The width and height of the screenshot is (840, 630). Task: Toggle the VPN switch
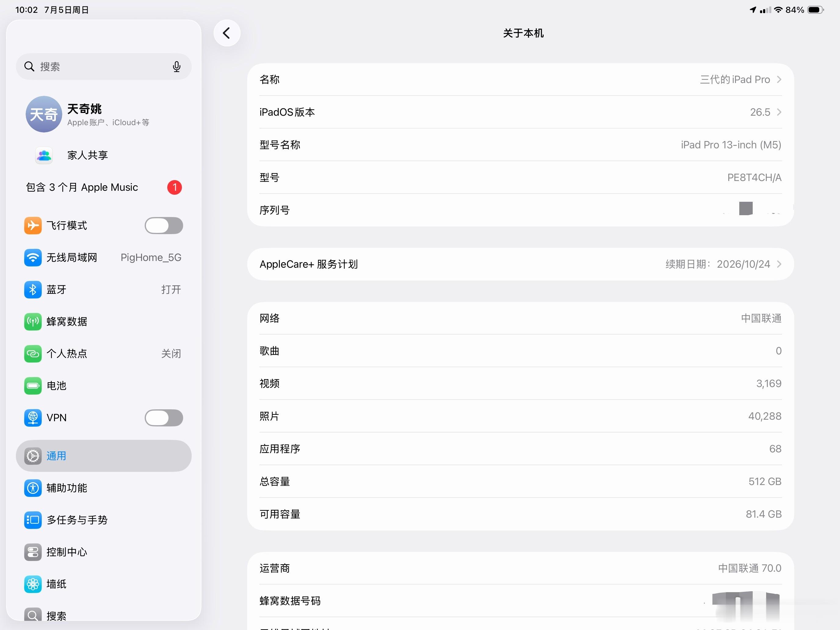[x=164, y=418]
